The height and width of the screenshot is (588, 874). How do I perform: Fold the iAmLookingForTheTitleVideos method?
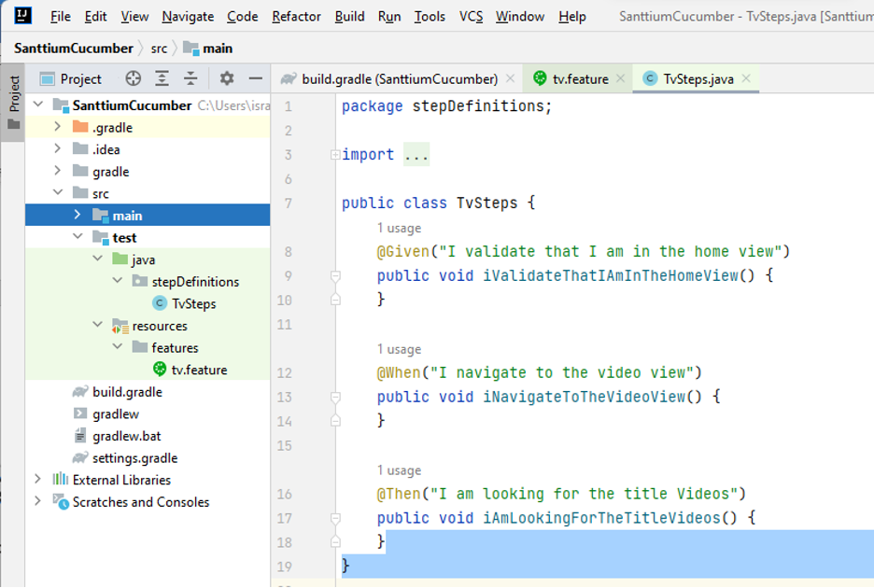[x=335, y=518]
